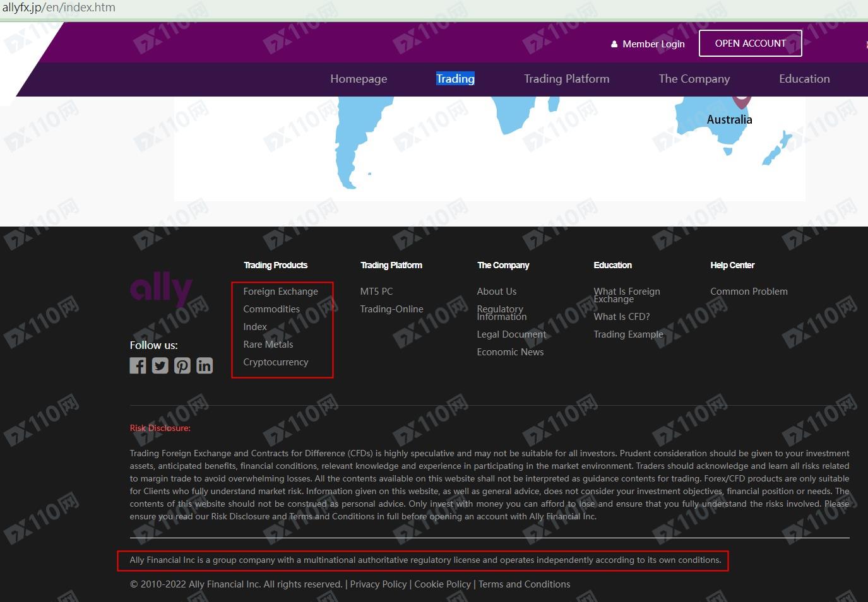Open the Privacy Policy link
The image size is (868, 602).
pyautogui.click(x=378, y=584)
